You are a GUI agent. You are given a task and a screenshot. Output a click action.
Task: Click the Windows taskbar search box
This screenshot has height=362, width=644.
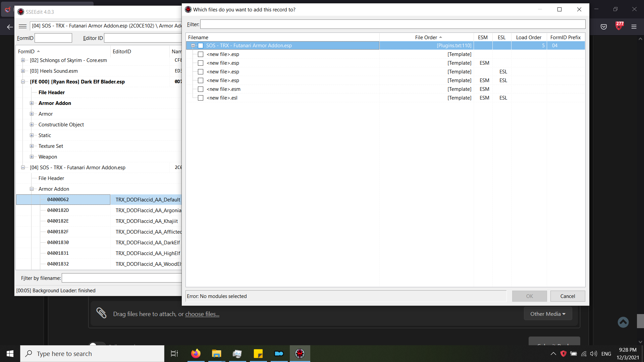[92, 354]
